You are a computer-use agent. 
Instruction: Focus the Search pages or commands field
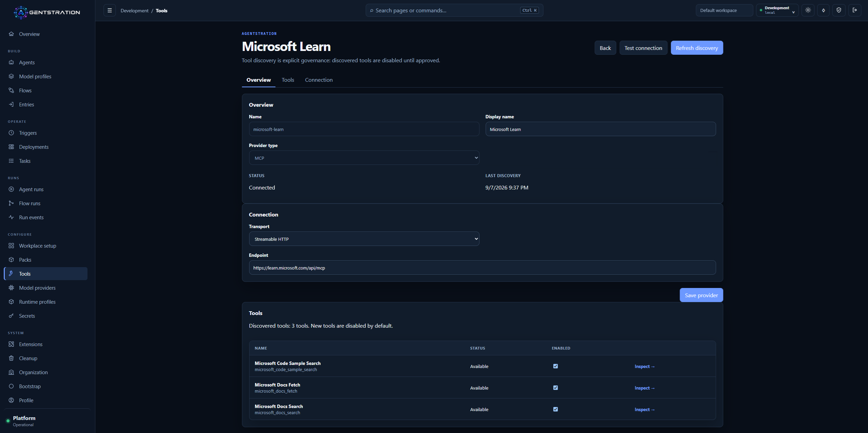point(454,10)
